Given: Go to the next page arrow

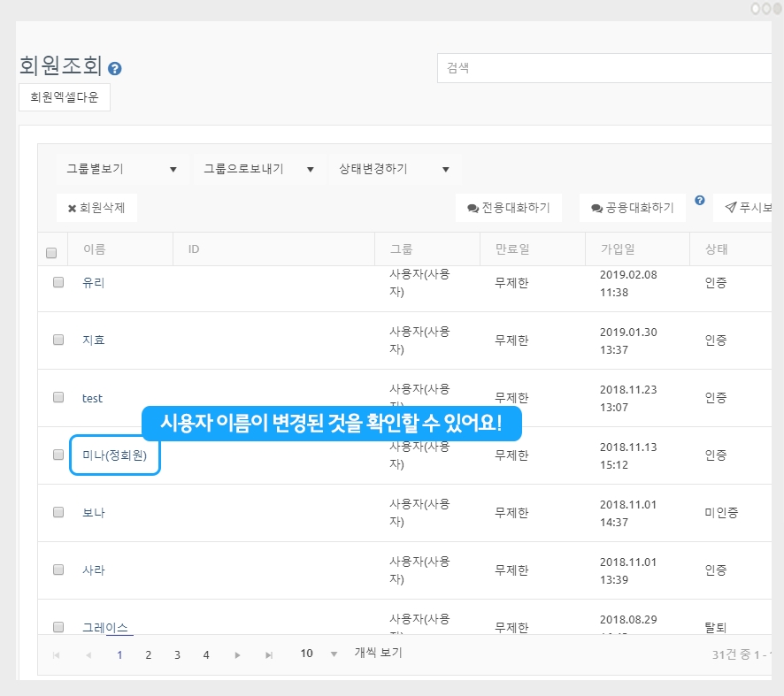Looking at the screenshot, I should pos(237,655).
